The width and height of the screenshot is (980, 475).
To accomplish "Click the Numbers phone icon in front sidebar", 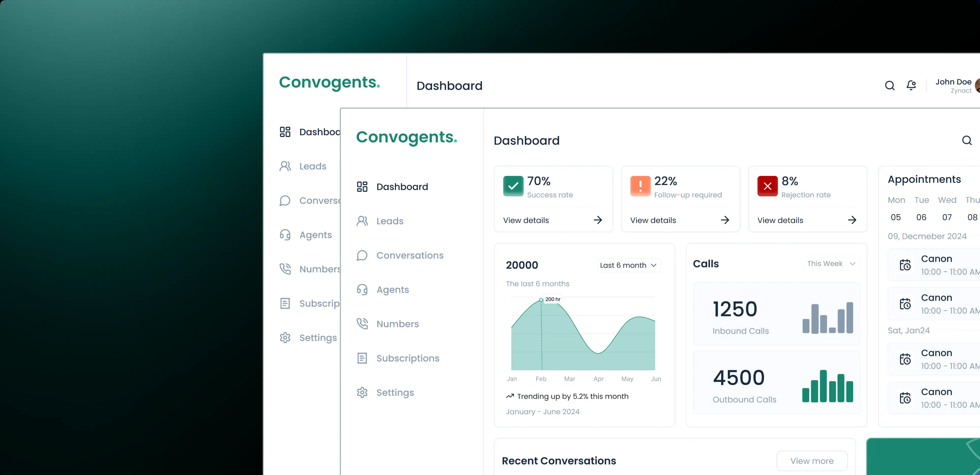I will click(x=362, y=324).
